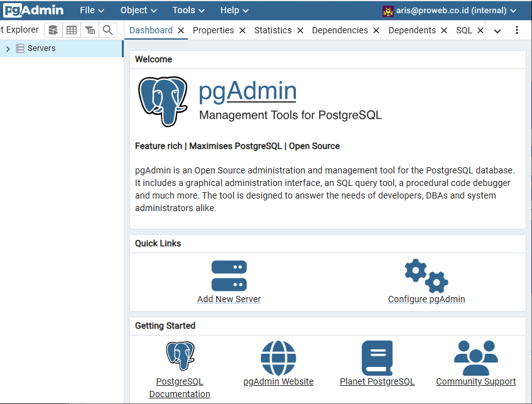This screenshot has width=532, height=404.
Task: Click the user avatar icon in header
Action: click(x=388, y=11)
